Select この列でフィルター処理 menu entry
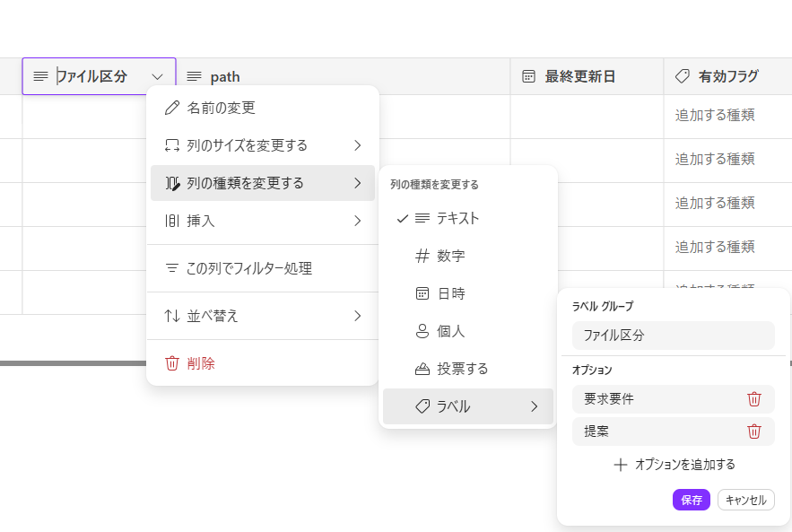 263,268
